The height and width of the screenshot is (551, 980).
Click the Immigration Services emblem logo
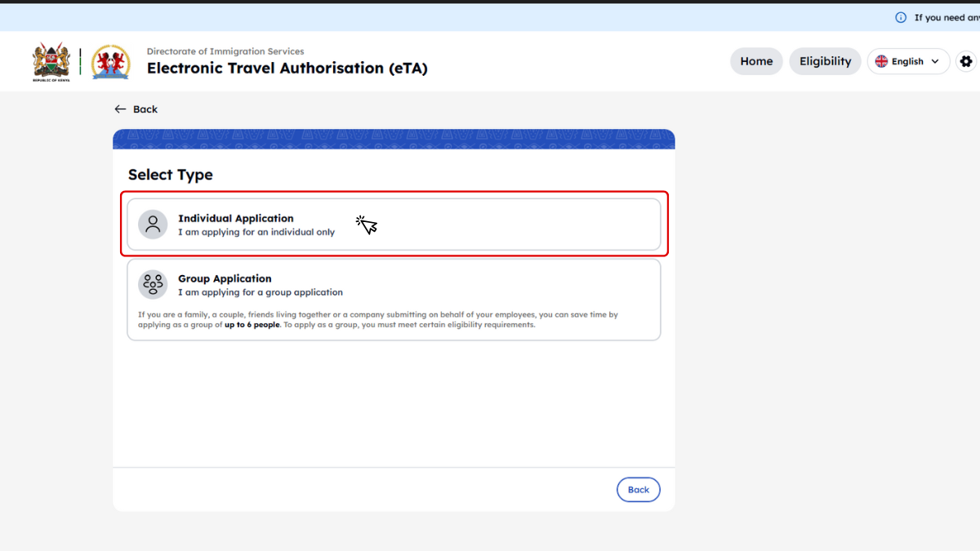pyautogui.click(x=110, y=62)
